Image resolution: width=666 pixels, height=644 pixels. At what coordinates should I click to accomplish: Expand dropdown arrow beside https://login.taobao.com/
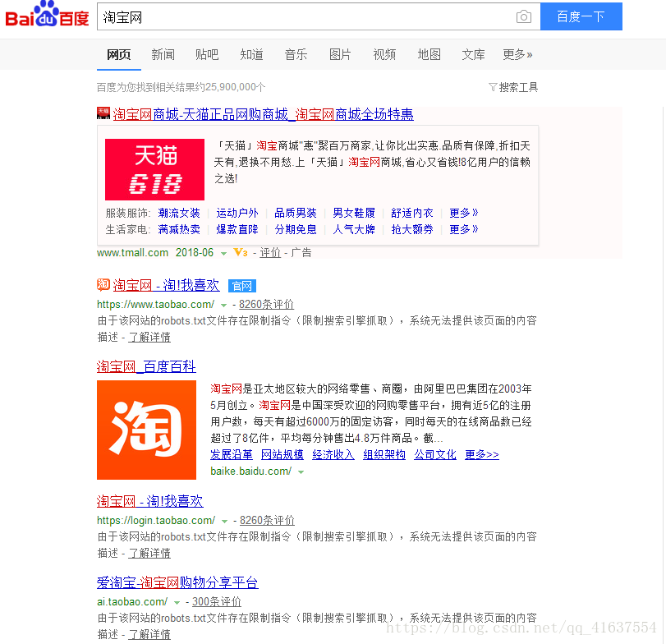(x=225, y=522)
